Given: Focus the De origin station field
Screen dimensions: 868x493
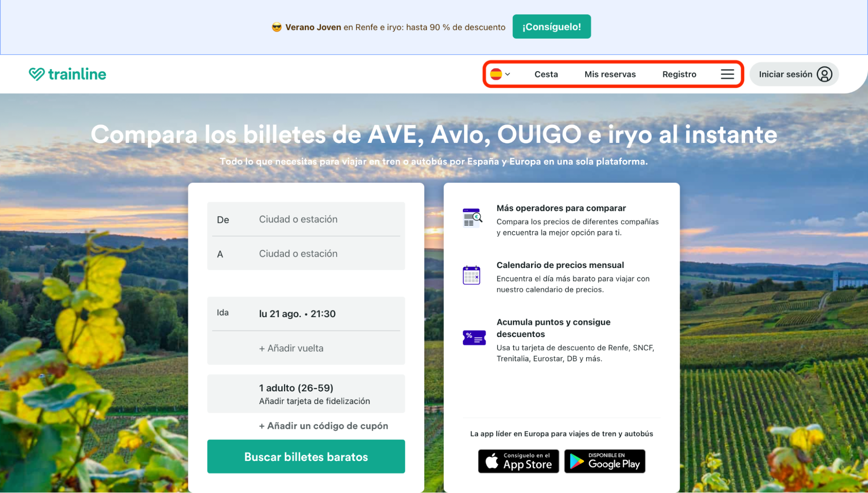Looking at the screenshot, I should (x=306, y=219).
